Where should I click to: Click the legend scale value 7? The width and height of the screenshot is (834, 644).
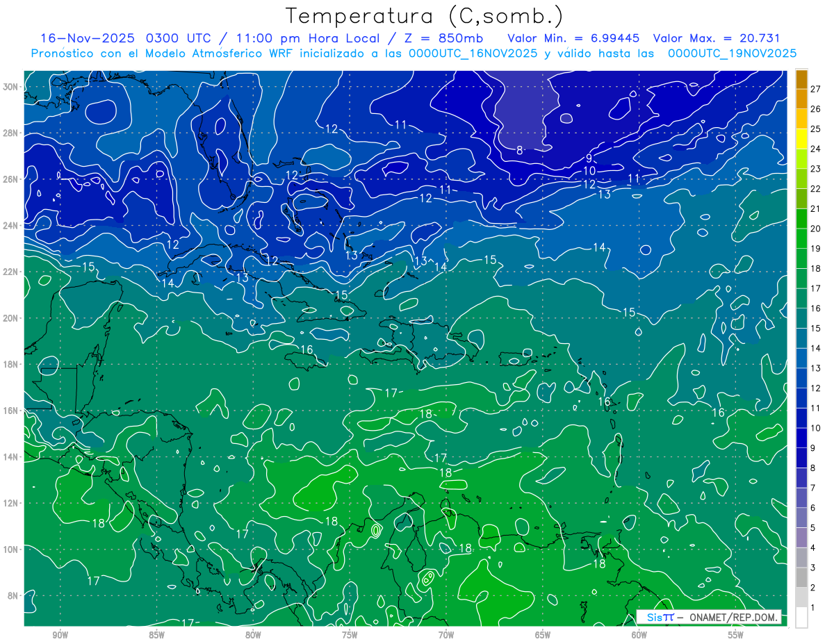(813, 488)
